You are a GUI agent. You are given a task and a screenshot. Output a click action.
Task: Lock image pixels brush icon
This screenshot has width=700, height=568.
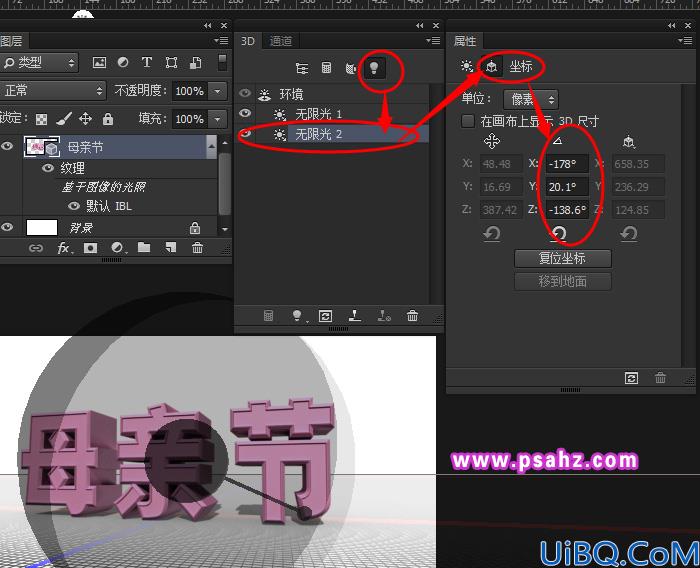point(64,119)
